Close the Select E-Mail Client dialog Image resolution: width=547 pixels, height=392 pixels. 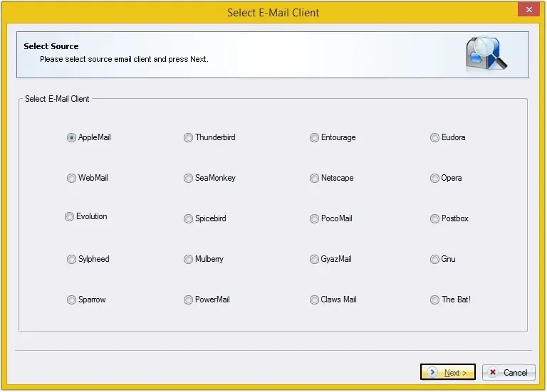(x=528, y=9)
